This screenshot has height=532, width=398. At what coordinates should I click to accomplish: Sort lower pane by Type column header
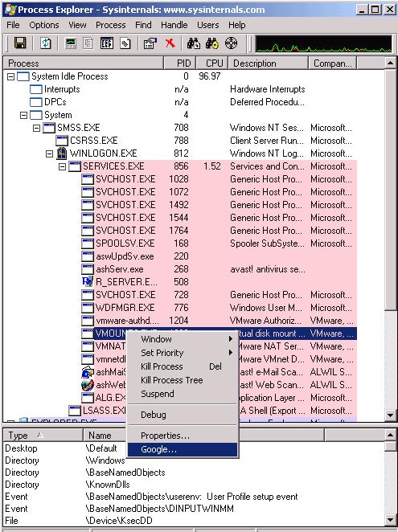click(x=43, y=436)
